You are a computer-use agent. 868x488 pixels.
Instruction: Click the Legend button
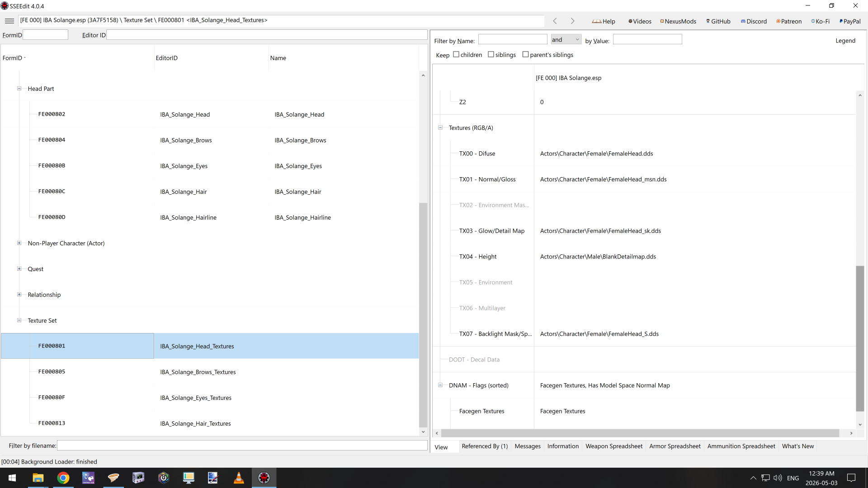point(845,41)
